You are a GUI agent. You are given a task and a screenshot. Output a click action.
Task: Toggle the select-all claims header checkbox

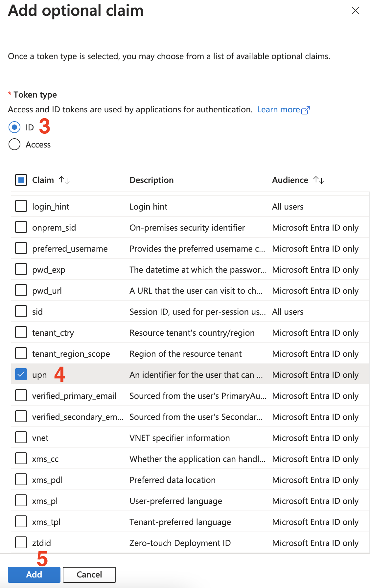point(21,180)
